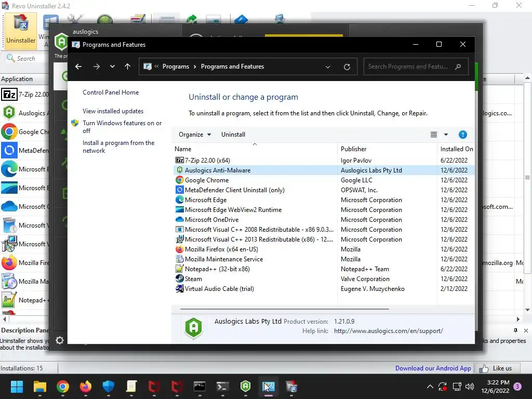Click Application column header in Revo Uninstaller

(x=24, y=79)
